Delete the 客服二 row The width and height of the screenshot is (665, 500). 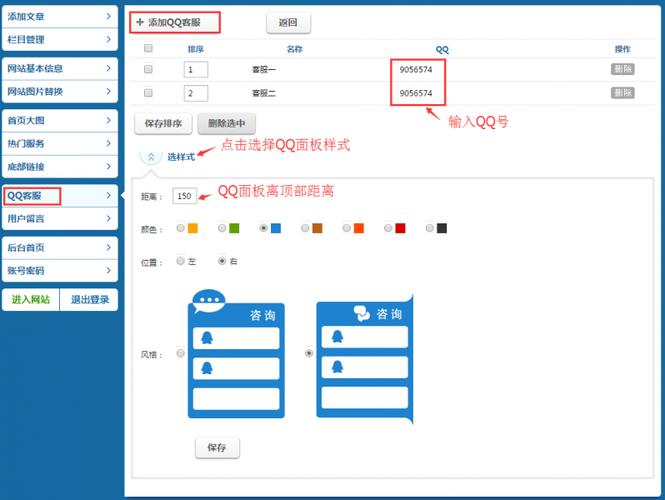623,93
